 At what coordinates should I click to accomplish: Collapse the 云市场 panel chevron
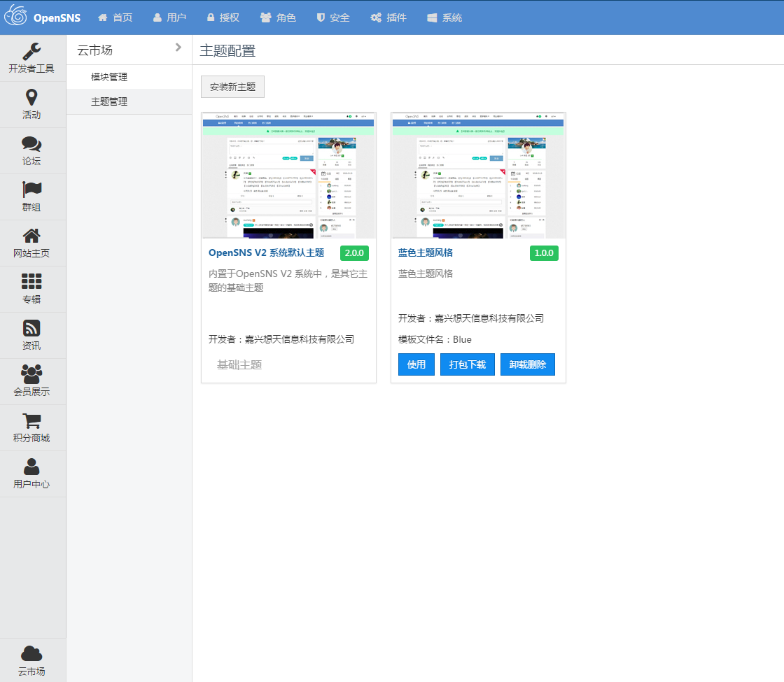pyautogui.click(x=178, y=48)
